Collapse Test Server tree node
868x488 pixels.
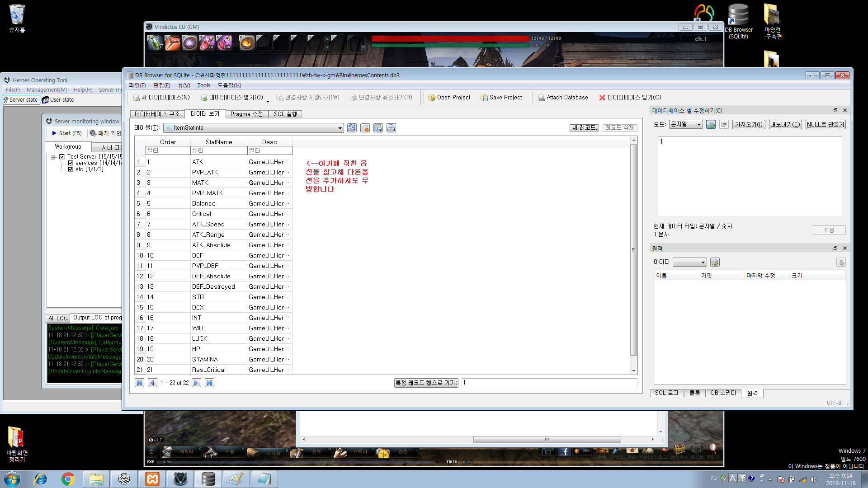(53, 157)
